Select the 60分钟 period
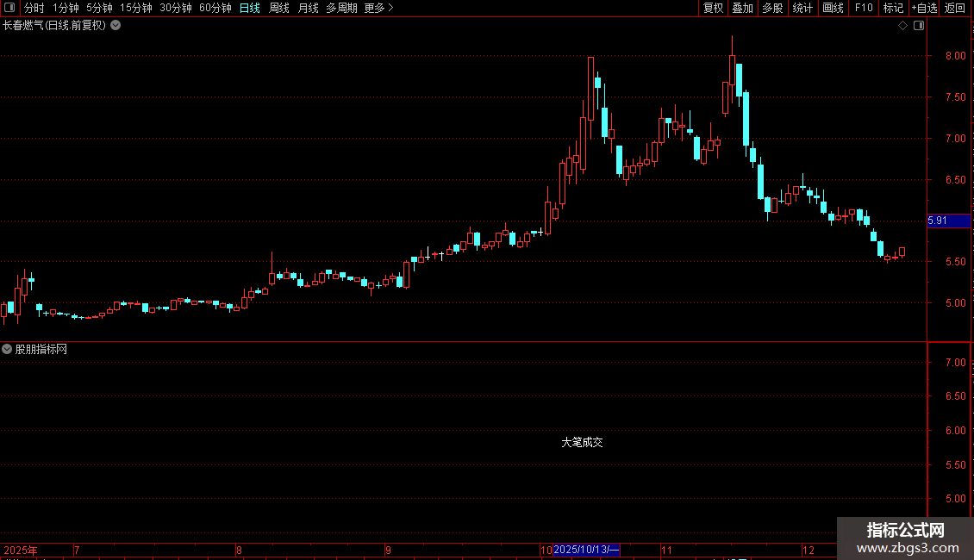The height and width of the screenshot is (560, 974). point(215,8)
